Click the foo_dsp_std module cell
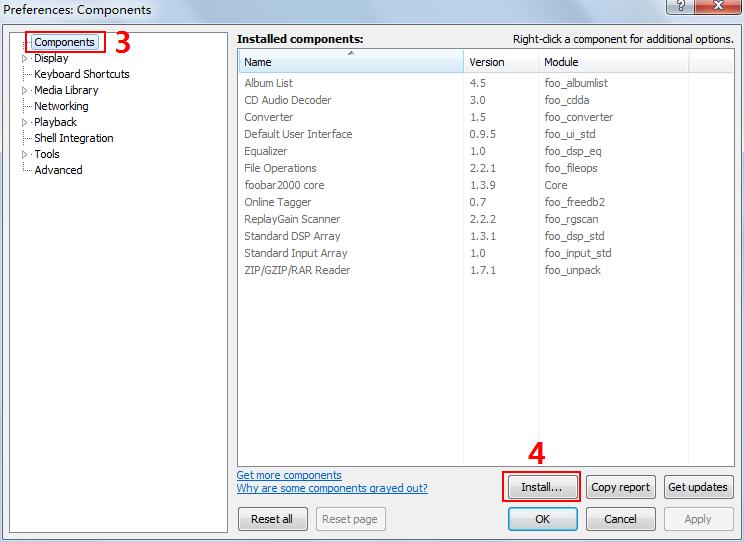The height and width of the screenshot is (542, 744). pyautogui.click(x=574, y=236)
